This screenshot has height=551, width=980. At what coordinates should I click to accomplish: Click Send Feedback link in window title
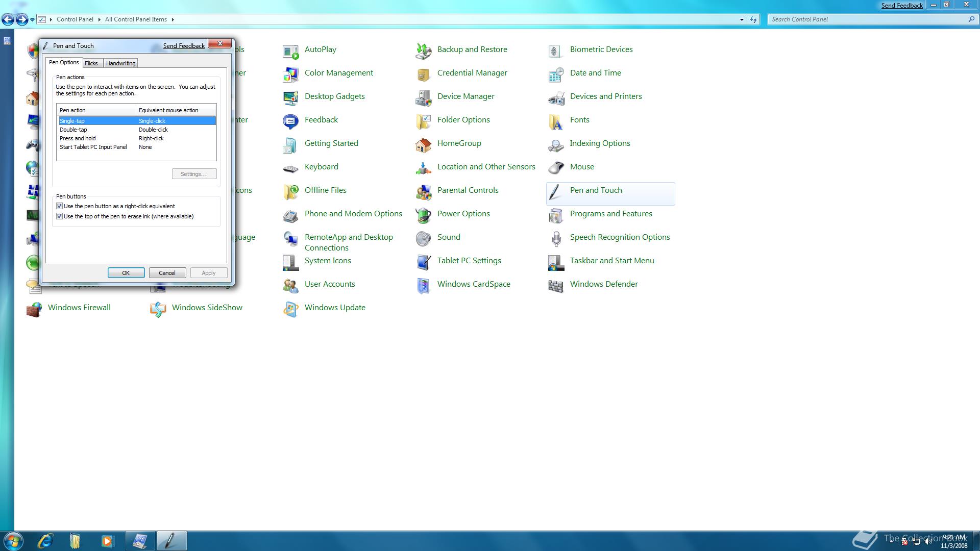coord(902,6)
